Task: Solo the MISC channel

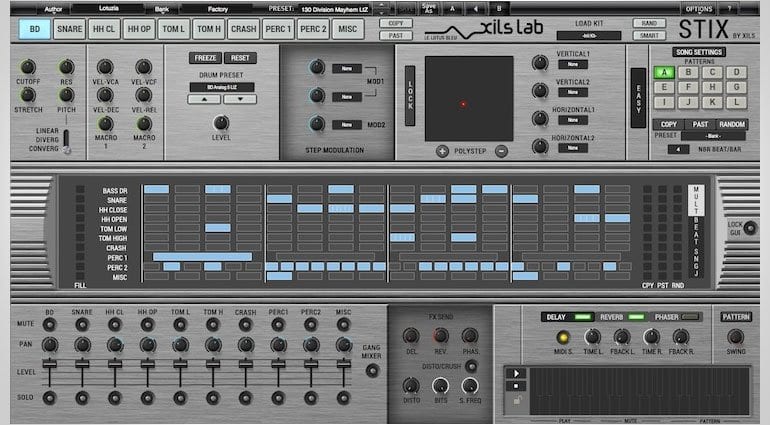Action: (x=344, y=397)
